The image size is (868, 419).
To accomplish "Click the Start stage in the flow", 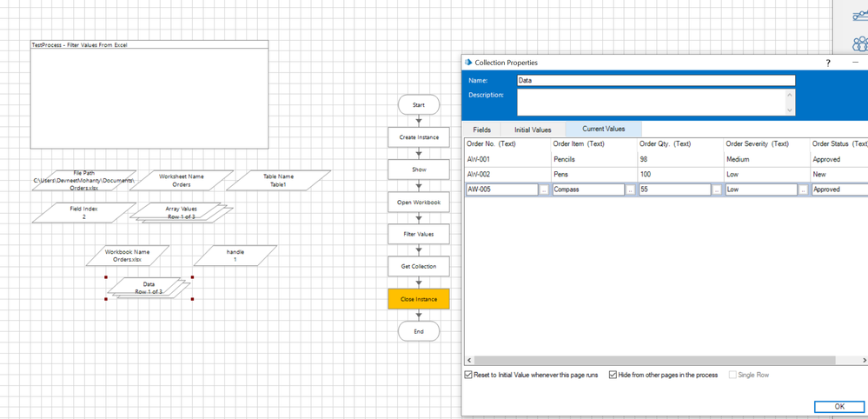I will pos(418,105).
